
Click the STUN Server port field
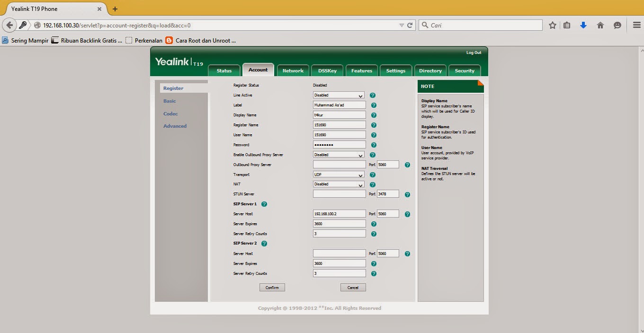(x=388, y=194)
